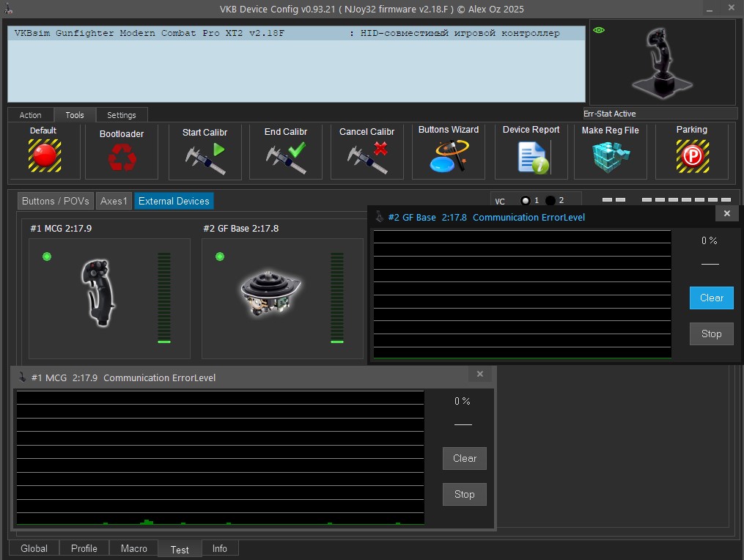The height and width of the screenshot is (560, 744).
Task: Select the #2 GF Base gimbal image
Action: tap(270, 292)
